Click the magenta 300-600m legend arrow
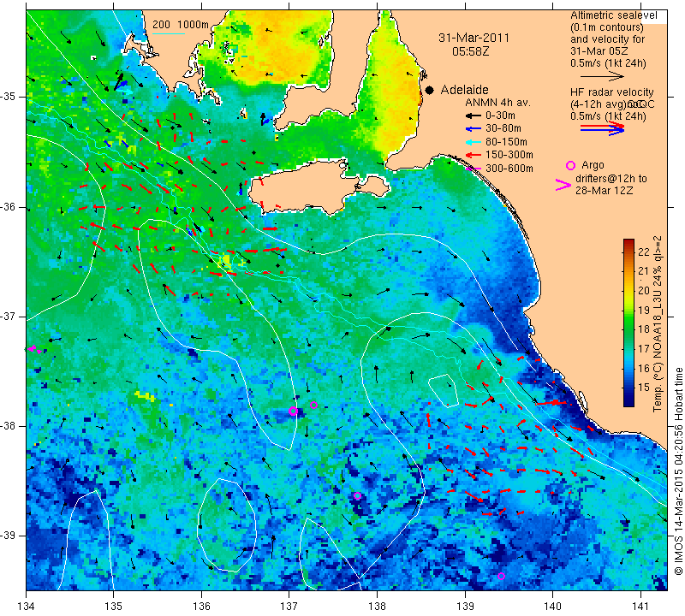The image size is (685, 616). 474,169
